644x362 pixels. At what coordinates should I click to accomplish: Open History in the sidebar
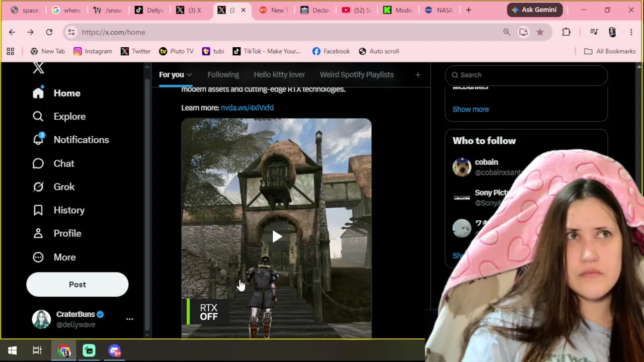coord(58,210)
